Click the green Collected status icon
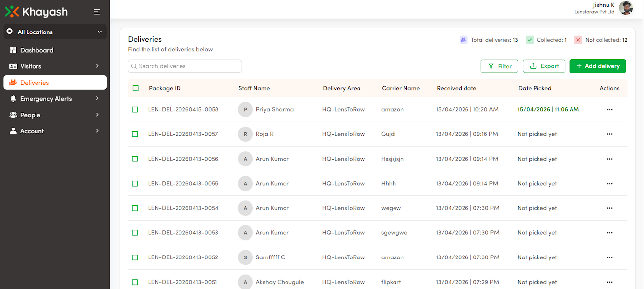Image resolution: width=644 pixels, height=289 pixels. pos(530,40)
